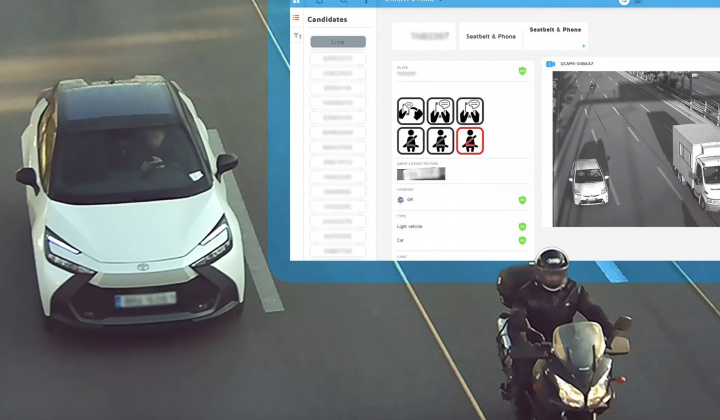Open the notifications bell in top bar

pos(319,2)
